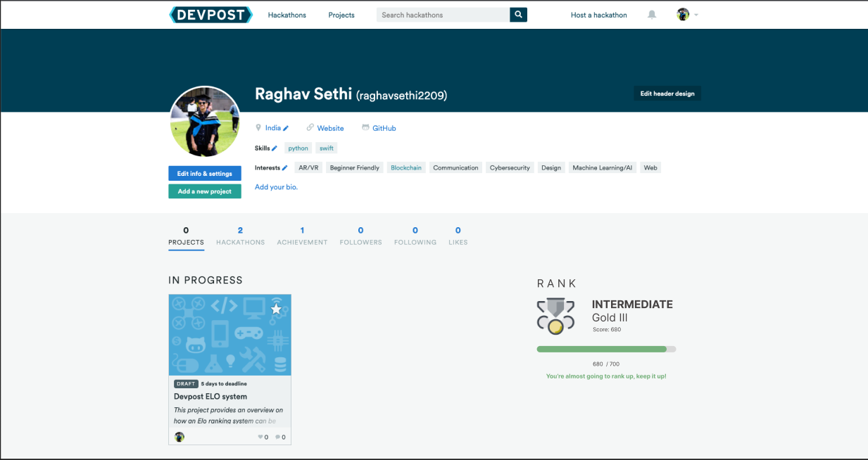Switch to the Projects tab
Image resolution: width=868 pixels, height=460 pixels.
coord(186,236)
